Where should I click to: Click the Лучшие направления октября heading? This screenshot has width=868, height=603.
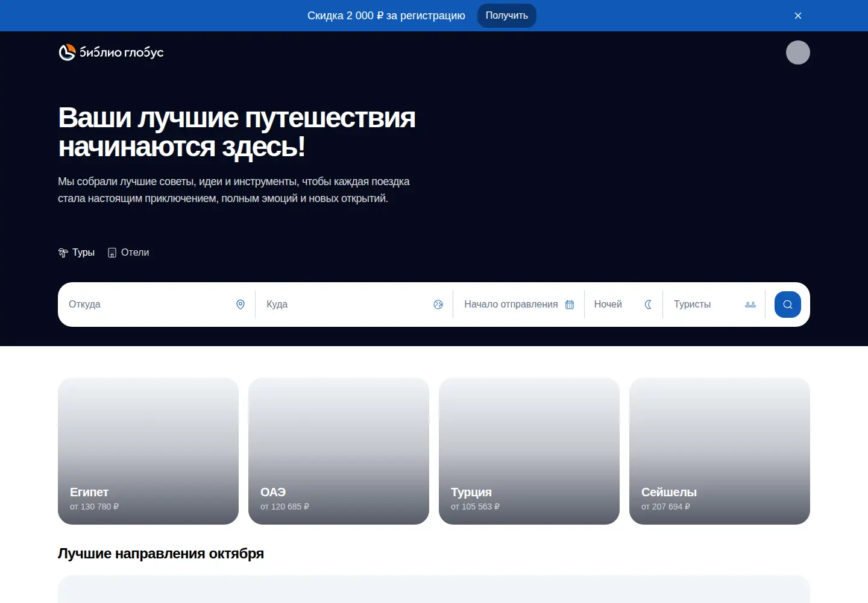tap(161, 554)
